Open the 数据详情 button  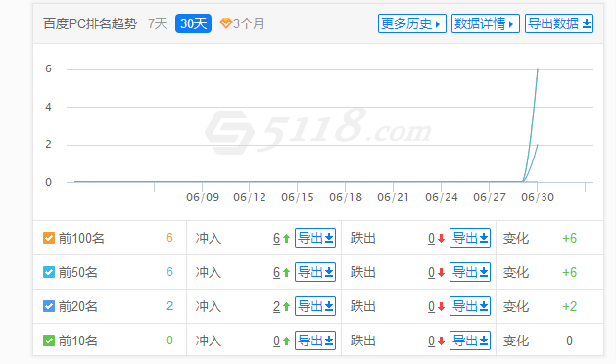coord(485,23)
